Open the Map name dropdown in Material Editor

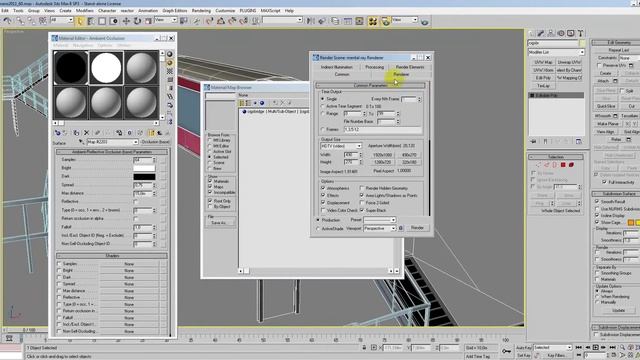[112, 142]
